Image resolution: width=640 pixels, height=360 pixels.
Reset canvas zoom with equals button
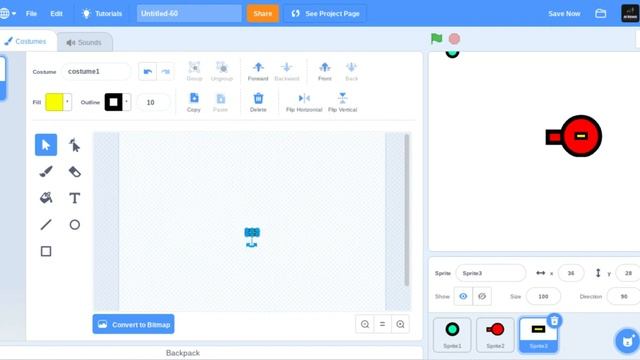[382, 324]
